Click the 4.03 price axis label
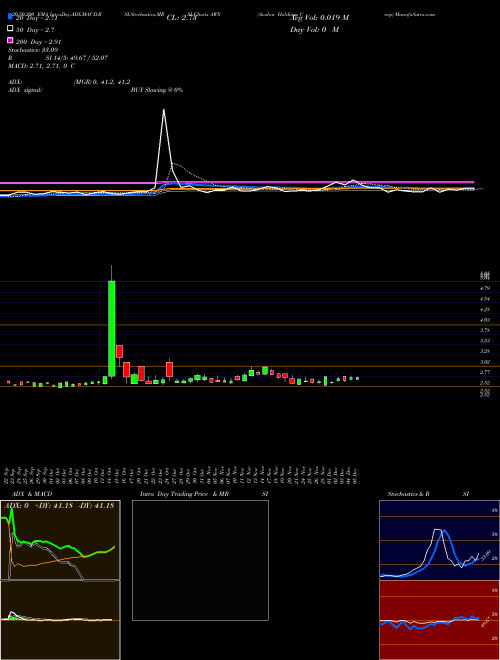 485,320
